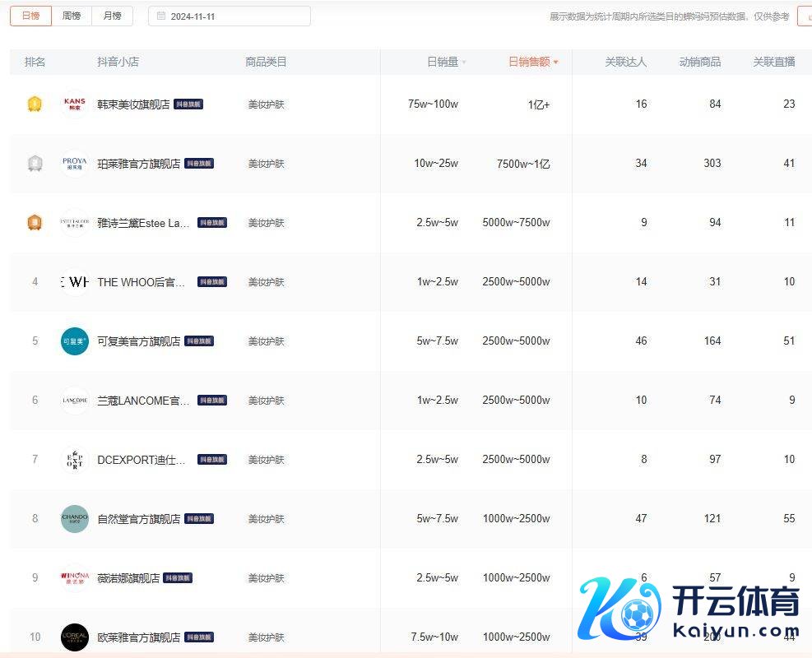Sort by 日销售额 column header
Viewport: 812px width, 658px height.
(x=533, y=63)
